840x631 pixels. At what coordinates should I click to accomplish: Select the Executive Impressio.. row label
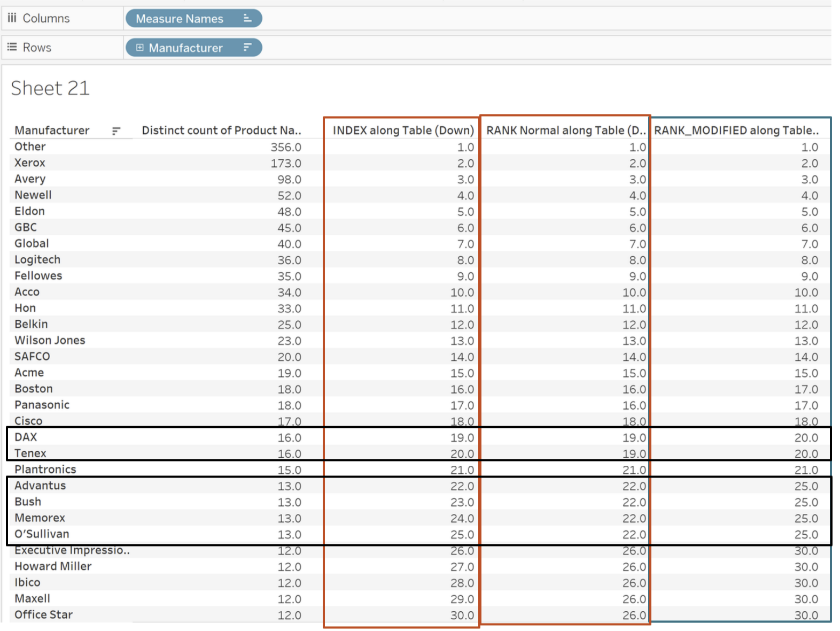[x=72, y=550]
